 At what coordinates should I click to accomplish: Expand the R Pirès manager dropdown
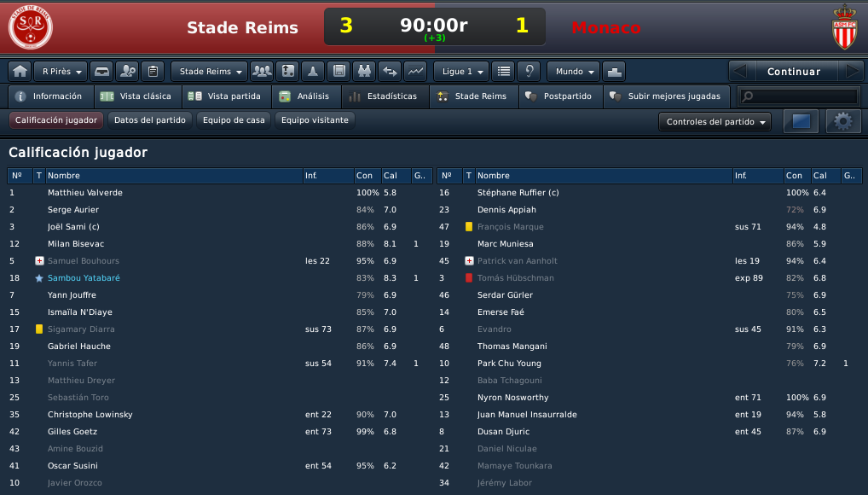pyautogui.click(x=61, y=72)
